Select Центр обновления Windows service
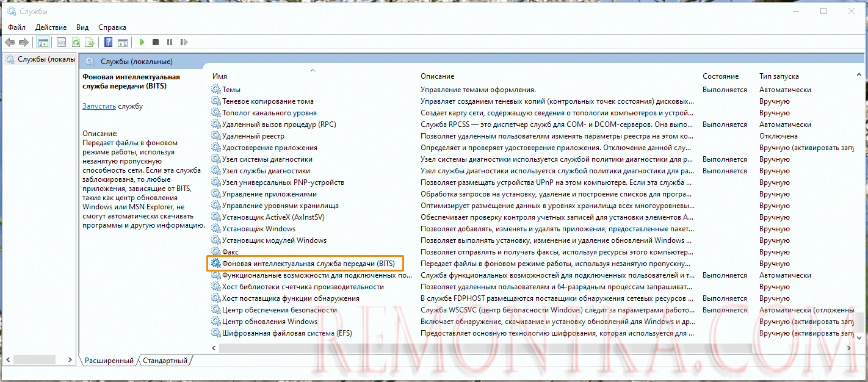Screen dimensions: 868x382 tap(270, 322)
